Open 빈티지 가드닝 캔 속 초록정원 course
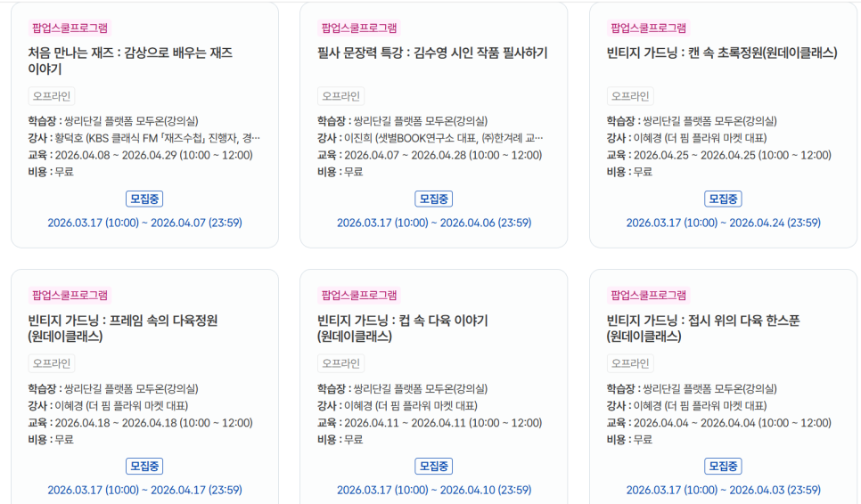Viewport: 861px width, 504px height. tap(722, 53)
